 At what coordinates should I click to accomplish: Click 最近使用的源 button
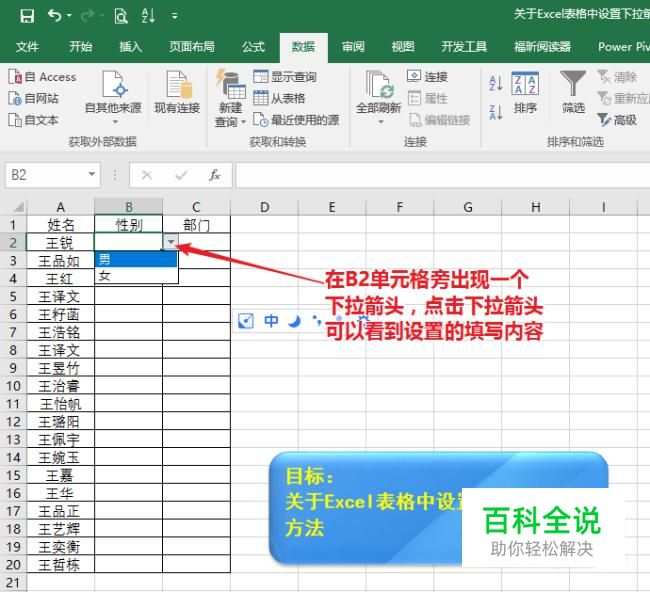tap(296, 120)
